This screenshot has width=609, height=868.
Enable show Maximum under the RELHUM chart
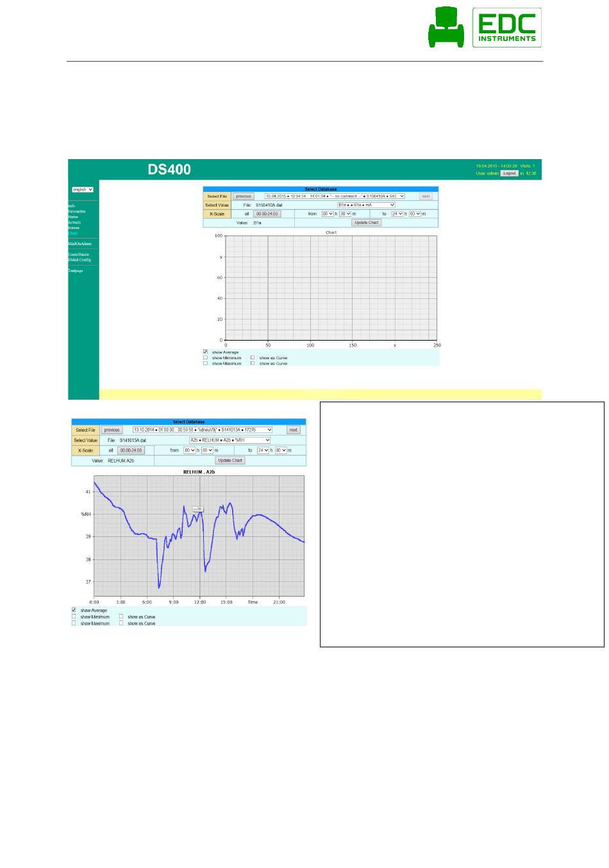point(74,623)
